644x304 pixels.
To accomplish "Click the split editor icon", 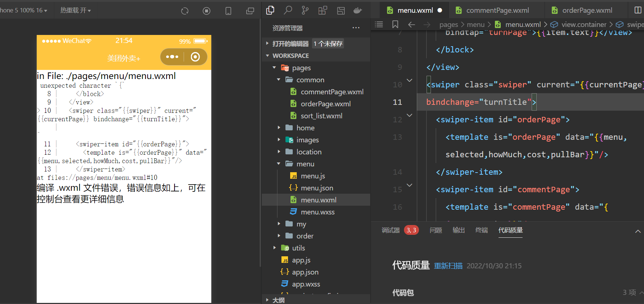I will 638,10.
